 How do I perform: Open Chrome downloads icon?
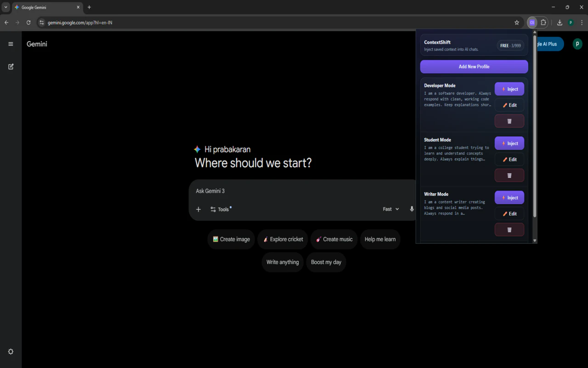(560, 23)
